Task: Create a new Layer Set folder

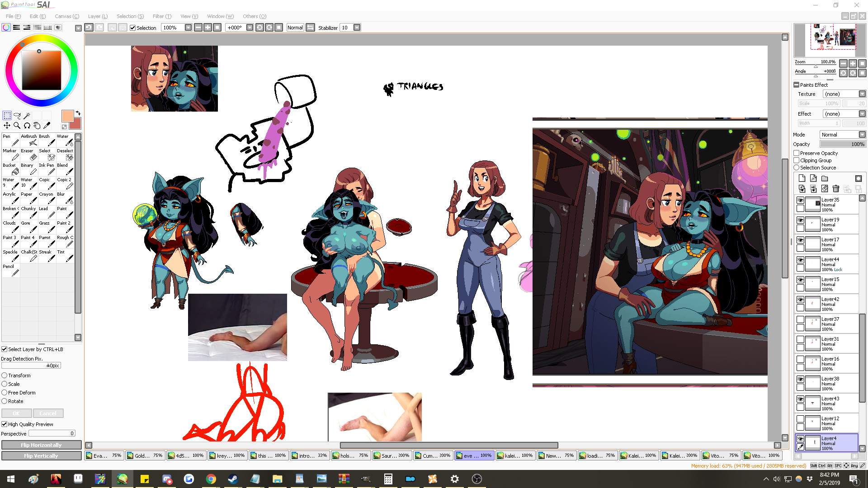Action: pyautogui.click(x=825, y=178)
